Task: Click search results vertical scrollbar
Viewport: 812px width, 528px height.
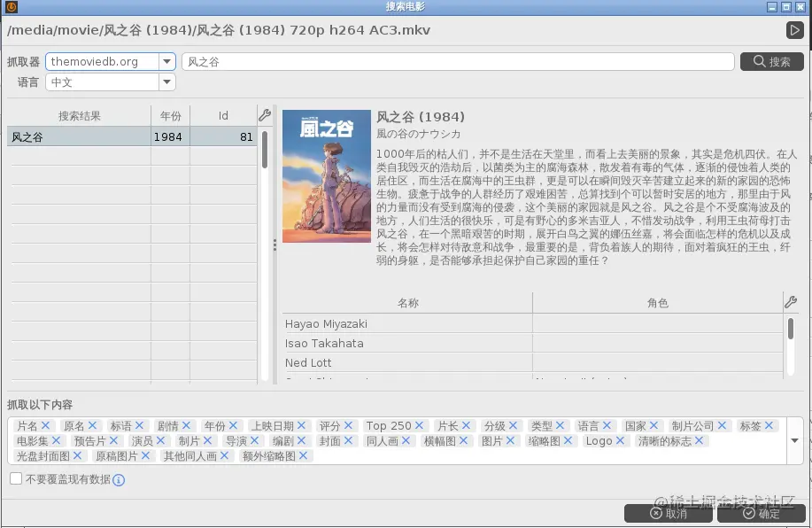Action: click(x=265, y=151)
